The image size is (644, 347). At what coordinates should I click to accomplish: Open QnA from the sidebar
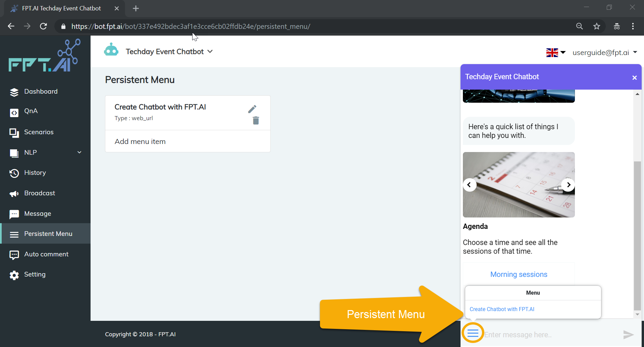point(31,111)
